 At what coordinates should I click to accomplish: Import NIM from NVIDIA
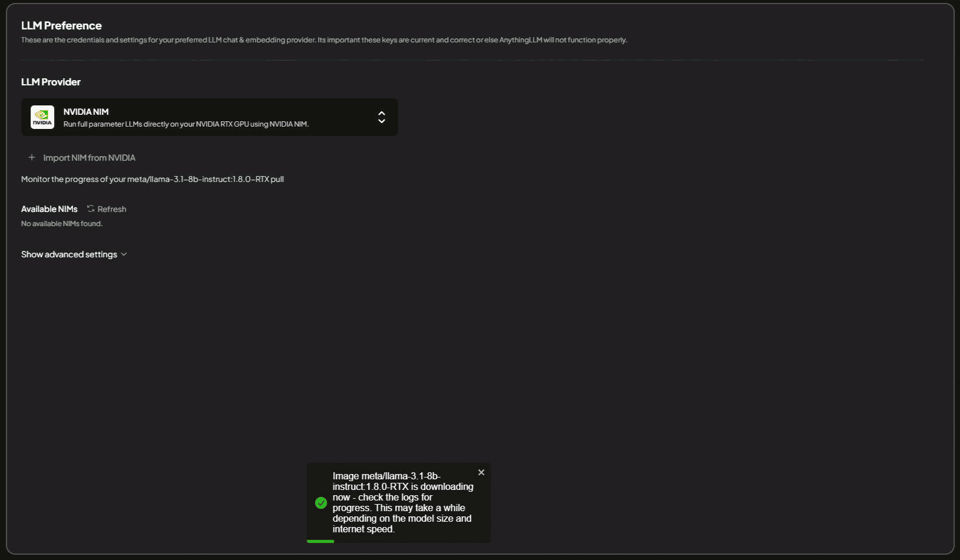[x=89, y=158]
